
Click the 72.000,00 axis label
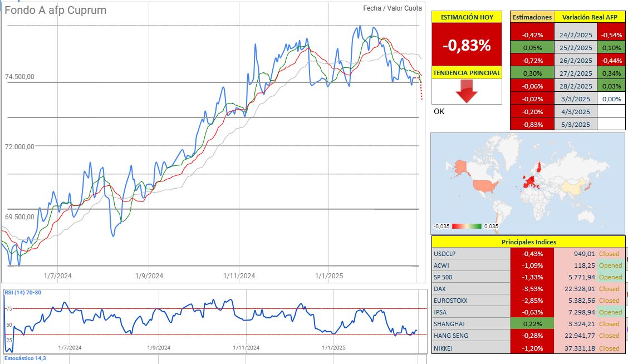[x=19, y=146]
